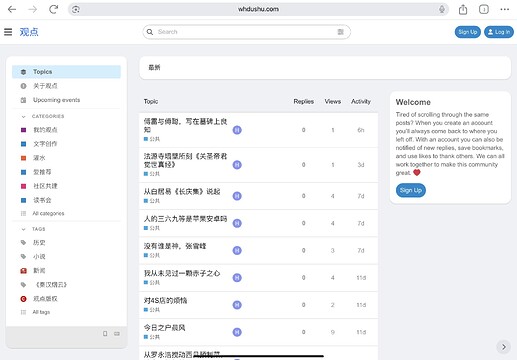Click avatar on 没有谁是神 row
Image resolution: width=517 pixels, height=360 pixels.
(237, 250)
